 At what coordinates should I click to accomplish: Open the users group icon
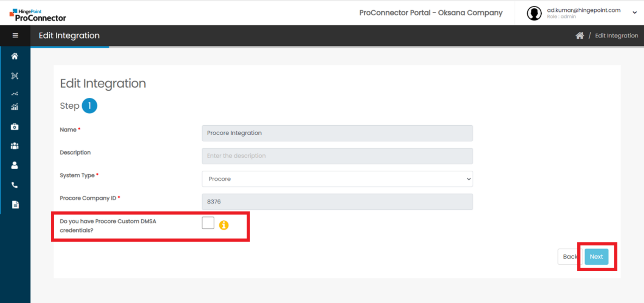tap(15, 146)
